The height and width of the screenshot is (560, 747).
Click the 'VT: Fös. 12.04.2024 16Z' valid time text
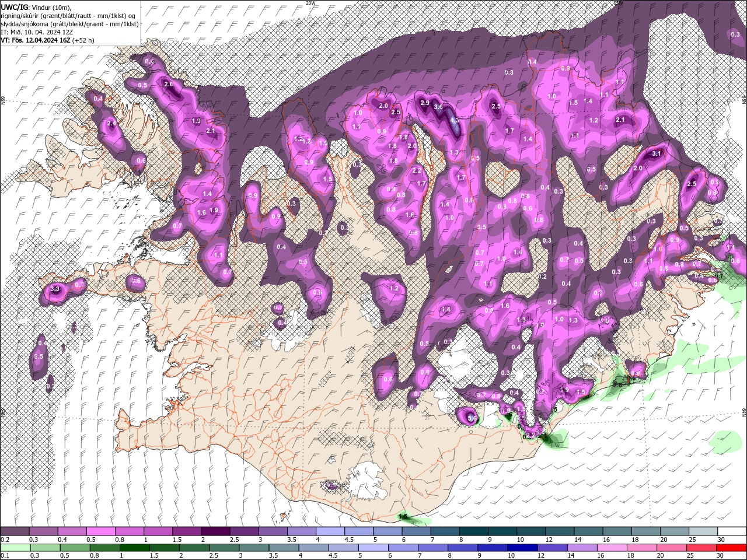click(36, 41)
